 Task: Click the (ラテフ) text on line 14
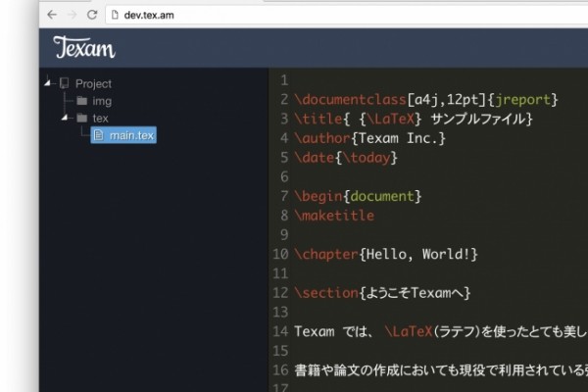tap(457, 331)
